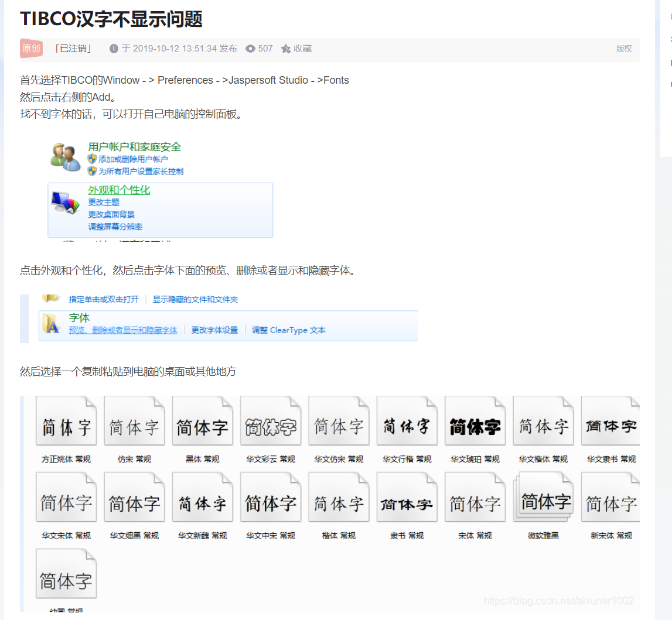Screen dimensions: 672x620
Task: Select the 华文新魏 常规 font file icon
Action: (203, 497)
